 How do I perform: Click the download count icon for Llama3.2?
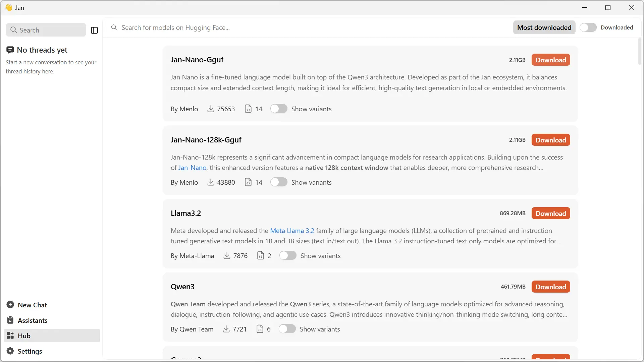tap(227, 256)
